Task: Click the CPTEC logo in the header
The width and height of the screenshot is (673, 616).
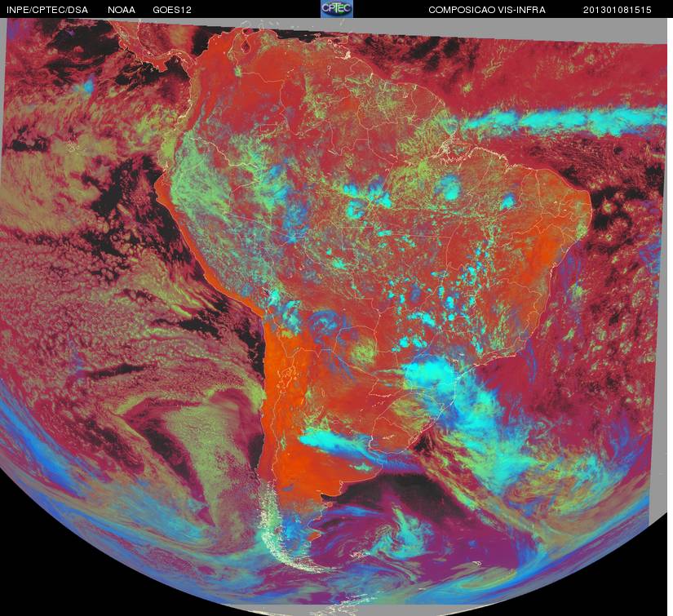Action: [x=337, y=9]
